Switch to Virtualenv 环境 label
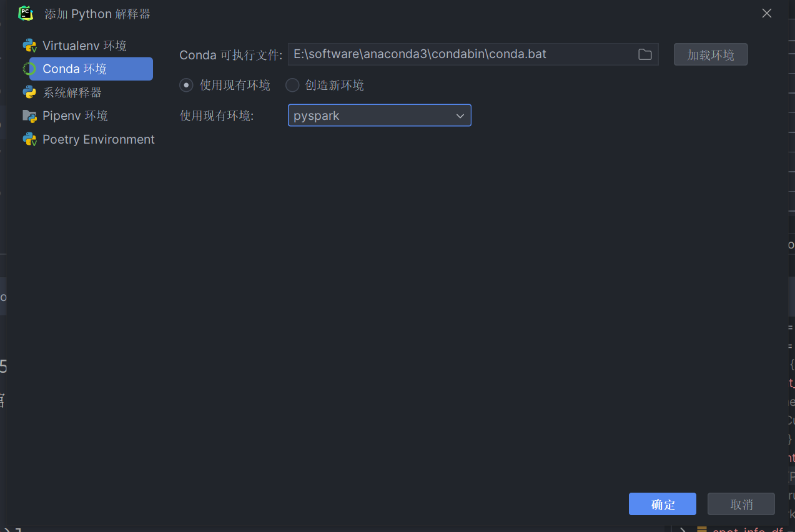This screenshot has width=795, height=532. (84, 46)
